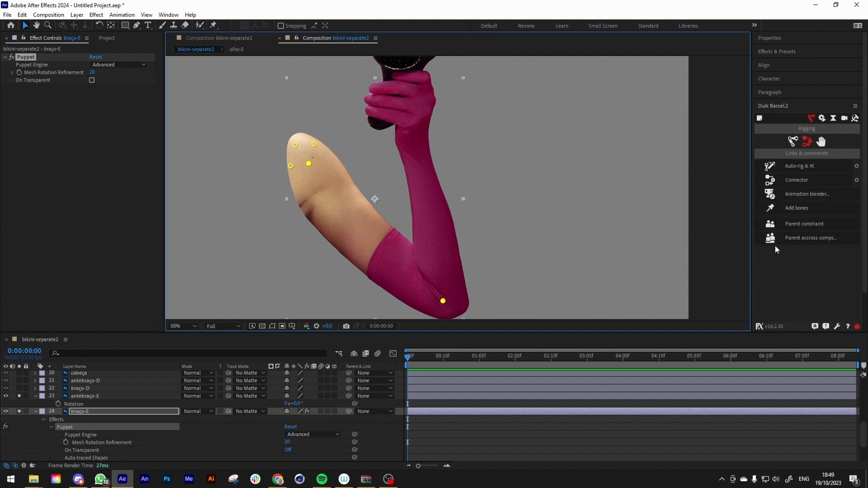Open Duik Auto-rig & IK
Screen dimensions: 868x488
click(x=799, y=166)
